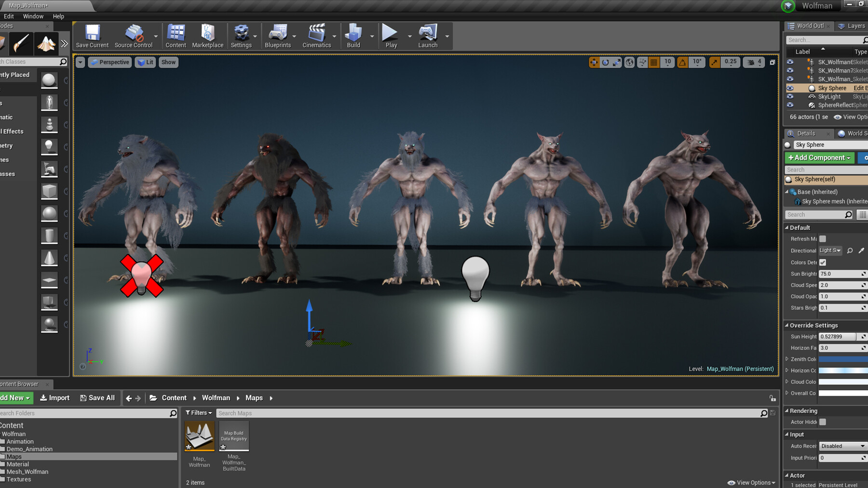Toggle the Refresh Material checkbox
868x488 pixels.
pos(823,239)
